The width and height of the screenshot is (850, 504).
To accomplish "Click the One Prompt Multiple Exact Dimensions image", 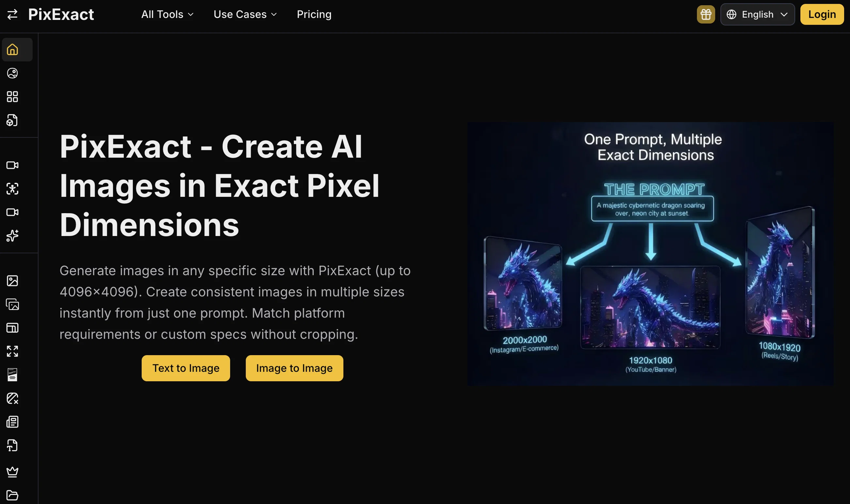I will [650, 254].
